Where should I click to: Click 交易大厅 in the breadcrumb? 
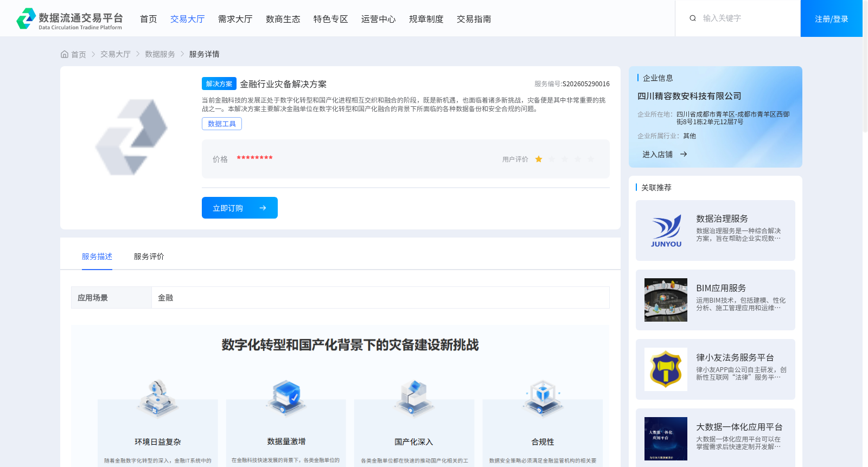116,54
